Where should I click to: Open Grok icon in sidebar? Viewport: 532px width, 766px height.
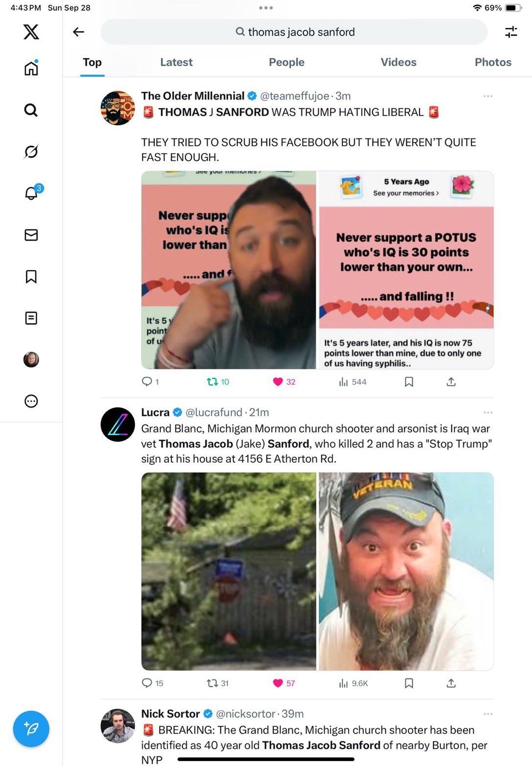[x=31, y=152]
